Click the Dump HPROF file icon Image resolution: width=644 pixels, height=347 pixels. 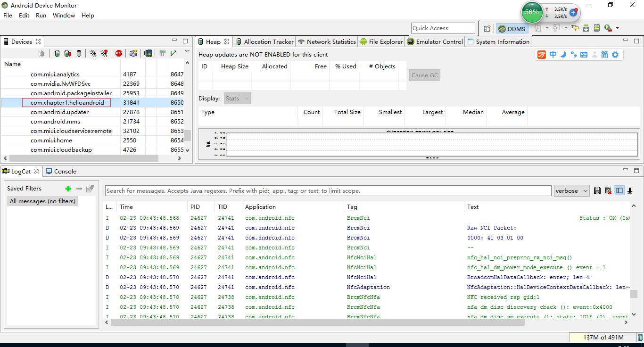(x=67, y=53)
